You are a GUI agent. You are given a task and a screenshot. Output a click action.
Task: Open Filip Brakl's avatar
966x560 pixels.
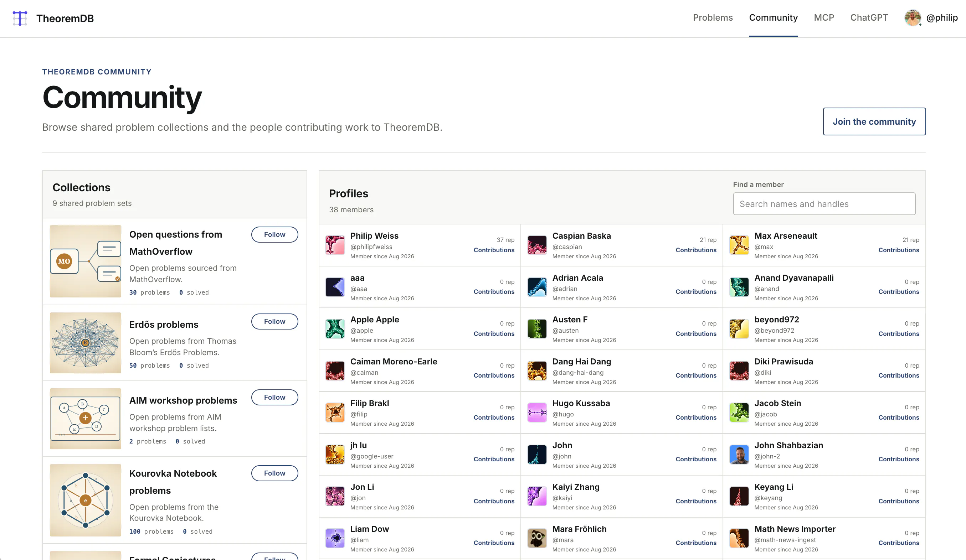(x=335, y=413)
